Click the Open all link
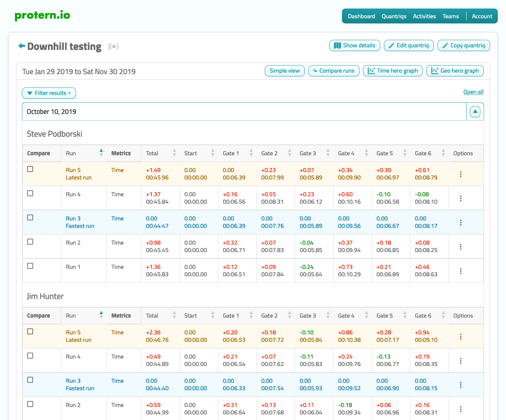The image size is (506, 420). (473, 92)
